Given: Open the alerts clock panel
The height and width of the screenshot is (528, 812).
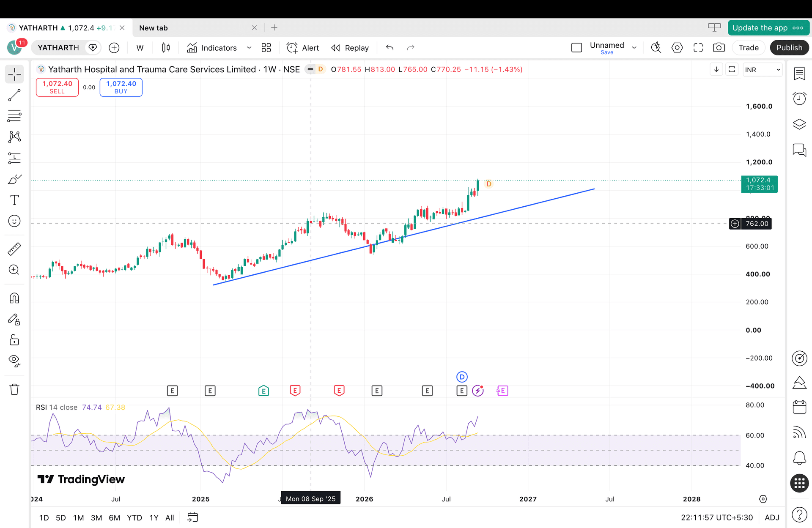Looking at the screenshot, I should coord(799,98).
